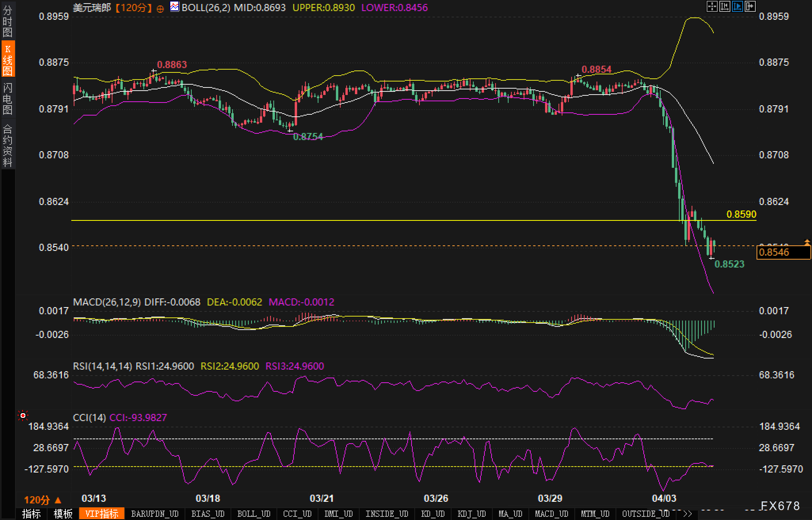The width and height of the screenshot is (812, 520).
Task: Select the K线图 side tab
Action: pyautogui.click(x=8, y=59)
